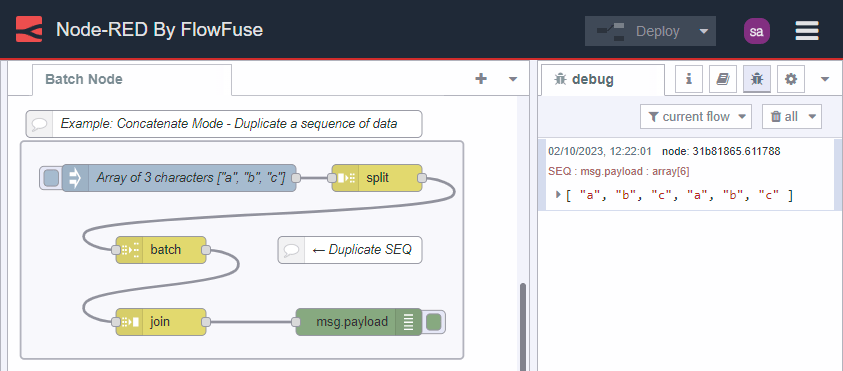This screenshot has height=371, width=843.
Task: Open the main hamburger menu
Action: (807, 31)
